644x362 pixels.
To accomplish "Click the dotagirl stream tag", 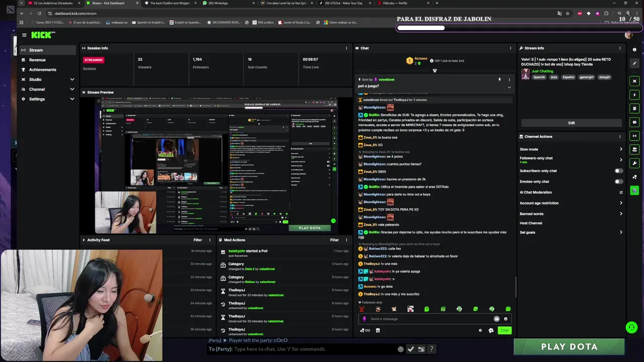I will (604, 77).
